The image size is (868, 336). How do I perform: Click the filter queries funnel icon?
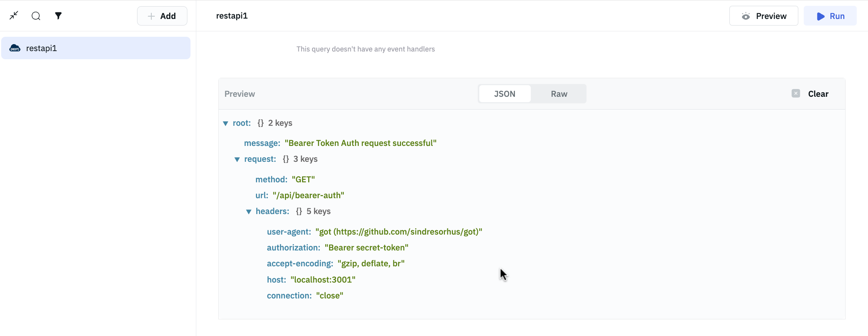click(x=58, y=16)
